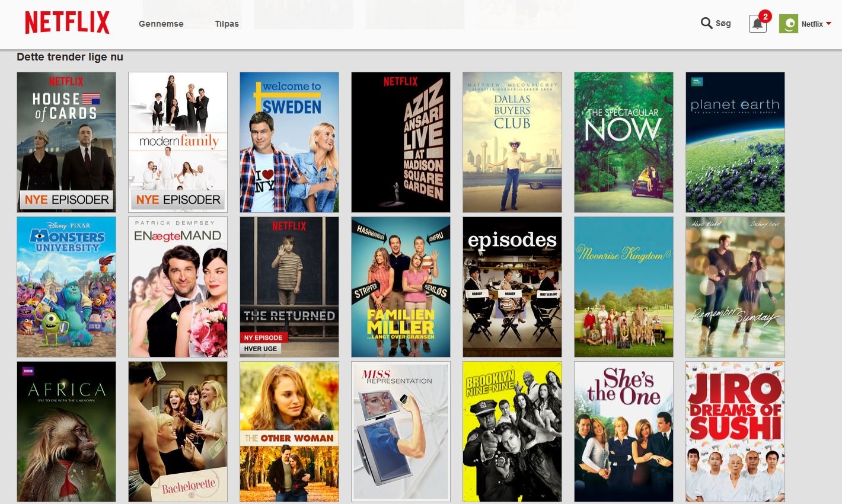
Task: Select the Bachelorette poster
Action: tap(178, 432)
